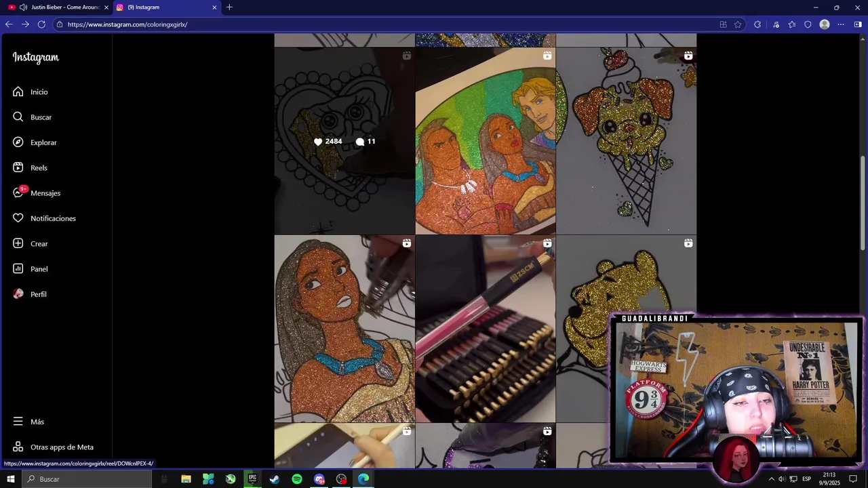
Task: Open the ice cream puppy glitter reel
Action: click(626, 141)
